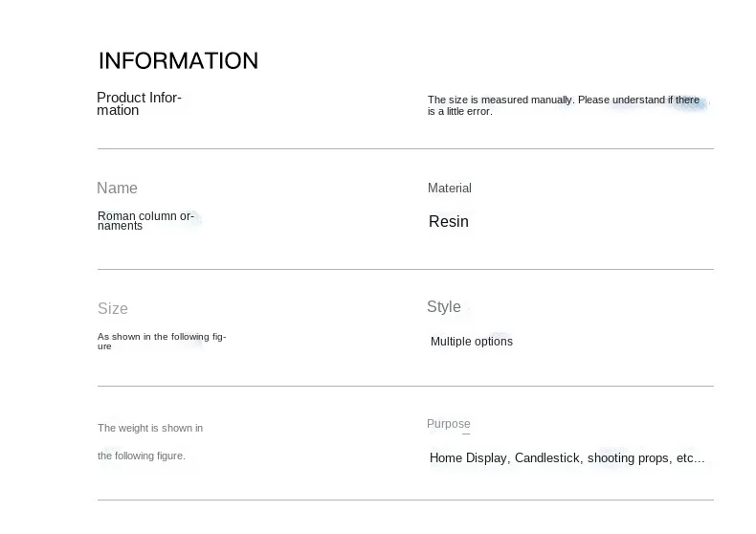Image resolution: width=756 pixels, height=534 pixels.
Task: Click 'The weight is shown in' text
Action: click(x=150, y=428)
